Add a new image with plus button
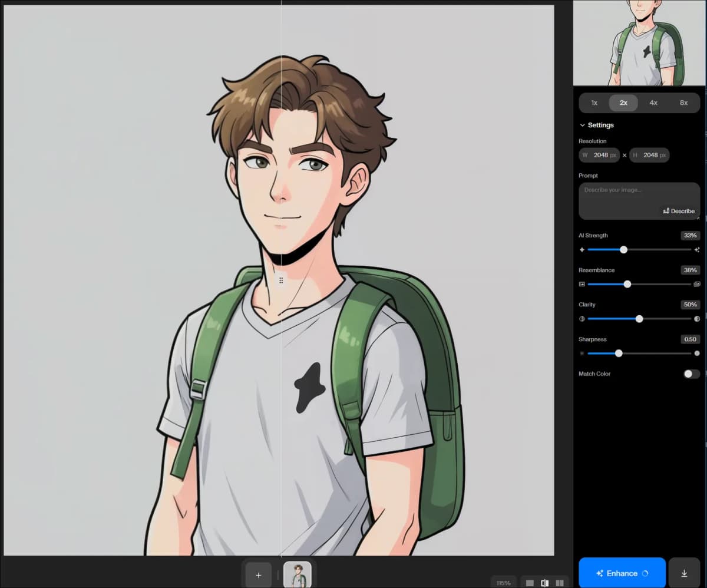 click(258, 575)
